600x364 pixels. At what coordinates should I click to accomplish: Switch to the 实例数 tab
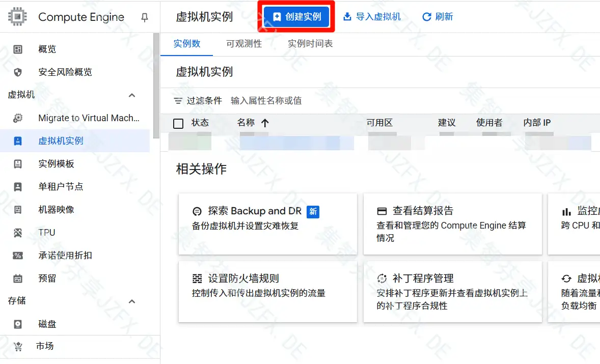(187, 44)
